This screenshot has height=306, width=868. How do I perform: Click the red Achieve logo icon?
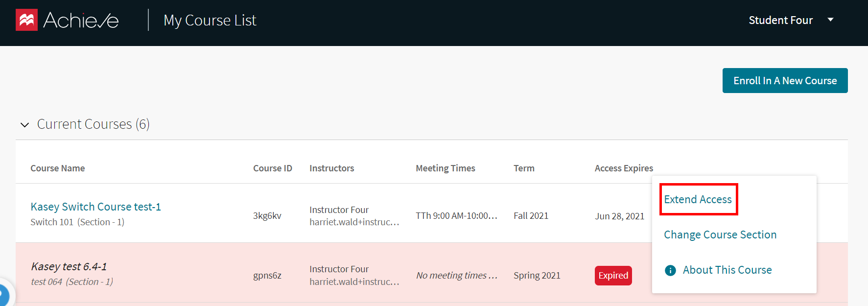(26, 20)
